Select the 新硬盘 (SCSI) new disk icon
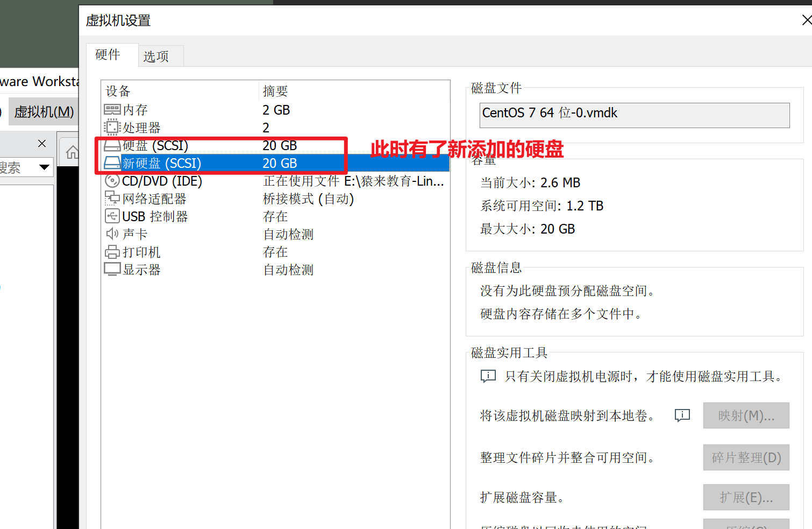This screenshot has height=529, width=812. (111, 163)
